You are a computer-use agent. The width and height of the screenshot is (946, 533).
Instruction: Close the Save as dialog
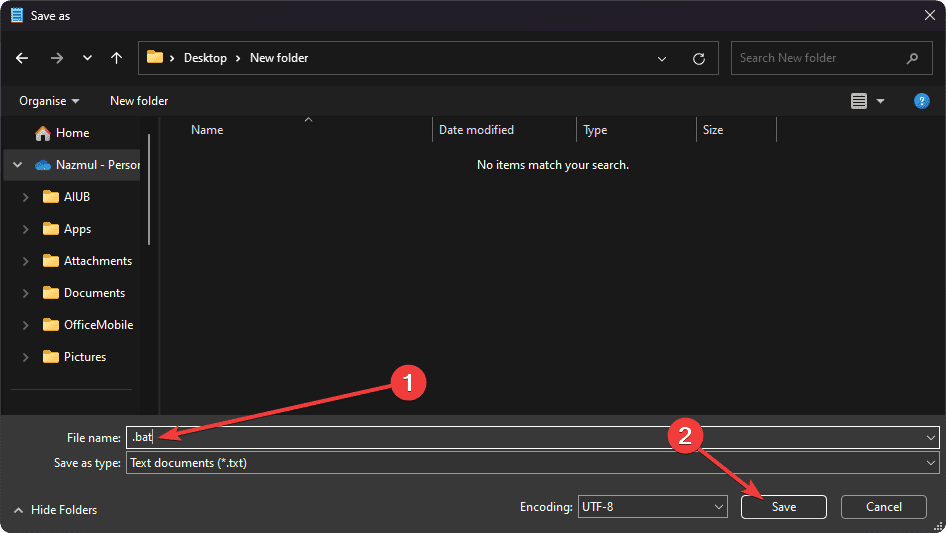[930, 16]
